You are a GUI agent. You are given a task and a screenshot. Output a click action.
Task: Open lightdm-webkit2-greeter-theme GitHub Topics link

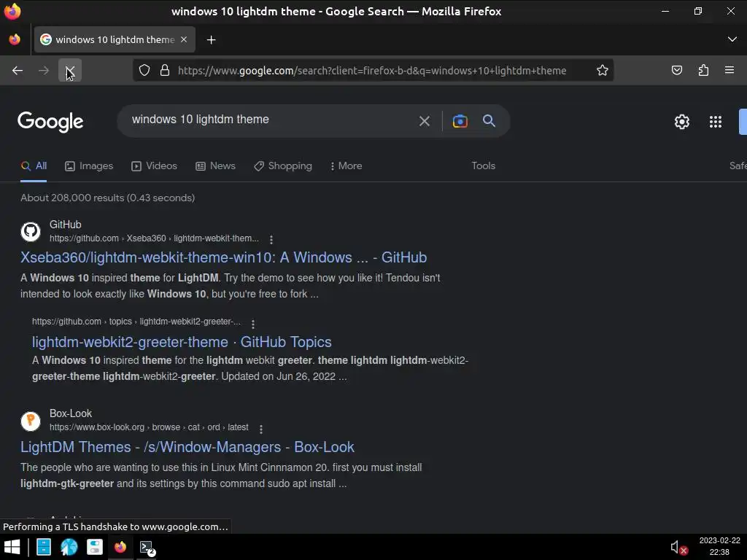click(x=182, y=342)
